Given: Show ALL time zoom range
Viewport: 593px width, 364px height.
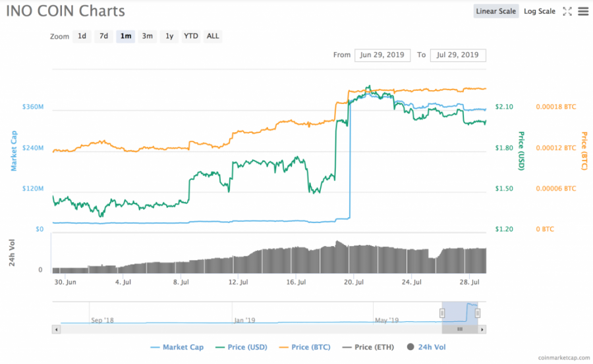Looking at the screenshot, I should click(213, 36).
